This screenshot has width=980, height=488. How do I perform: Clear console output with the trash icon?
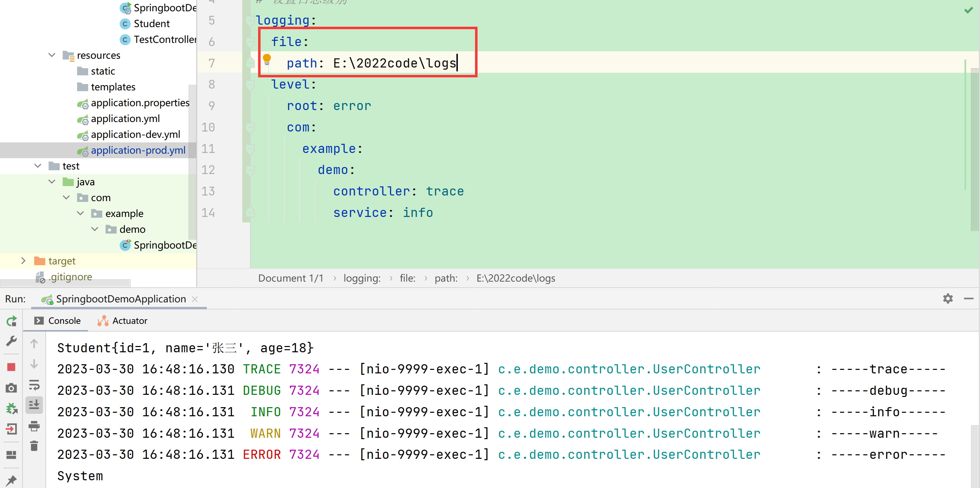click(x=34, y=446)
